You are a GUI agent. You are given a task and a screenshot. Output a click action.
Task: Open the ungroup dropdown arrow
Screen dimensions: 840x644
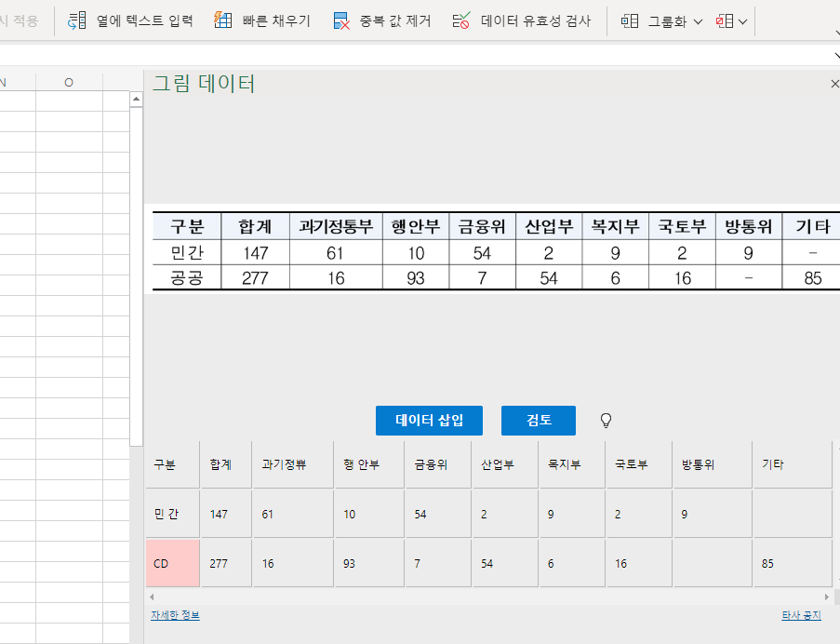tap(742, 22)
